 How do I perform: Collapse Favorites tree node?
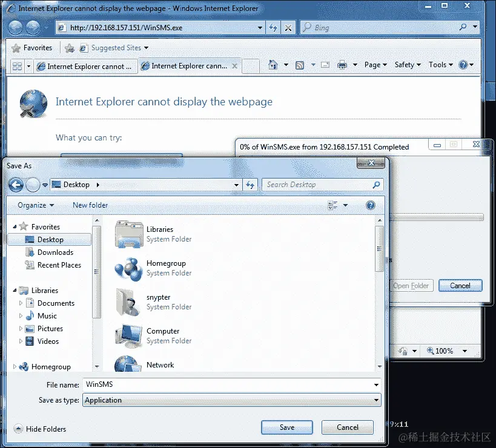point(15,226)
